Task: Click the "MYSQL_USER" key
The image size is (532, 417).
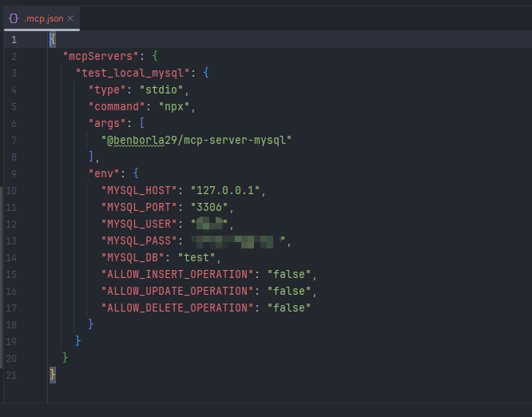Action: [x=139, y=224]
